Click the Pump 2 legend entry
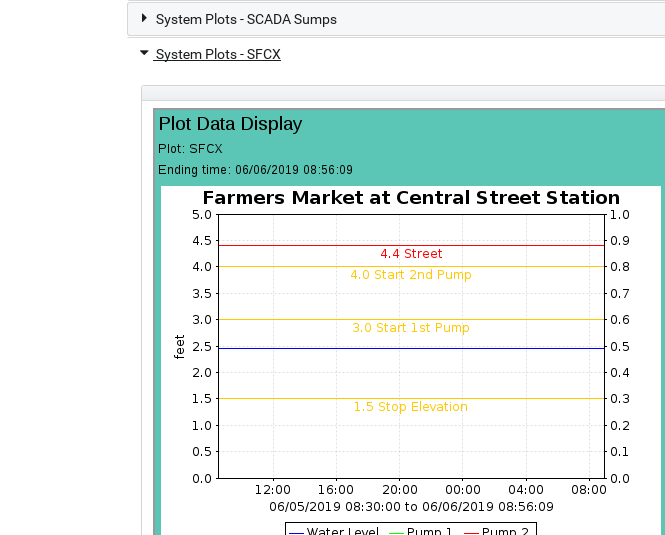 (x=497, y=531)
